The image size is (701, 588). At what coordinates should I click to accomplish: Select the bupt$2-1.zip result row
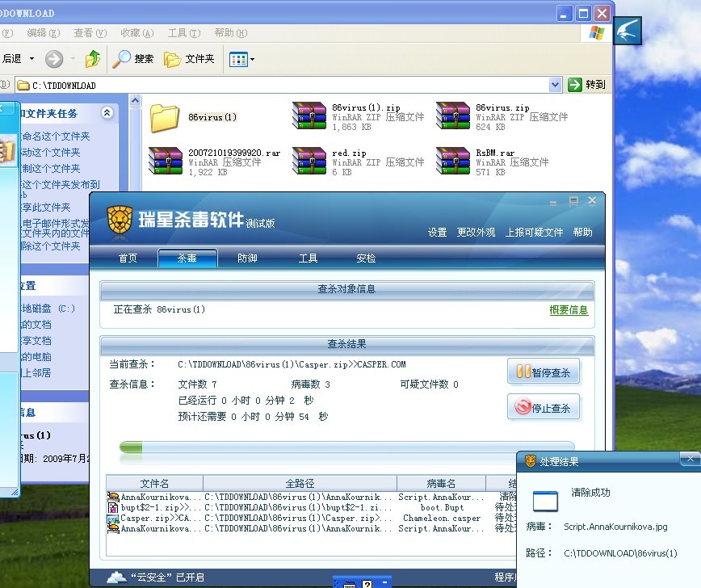coord(311,507)
